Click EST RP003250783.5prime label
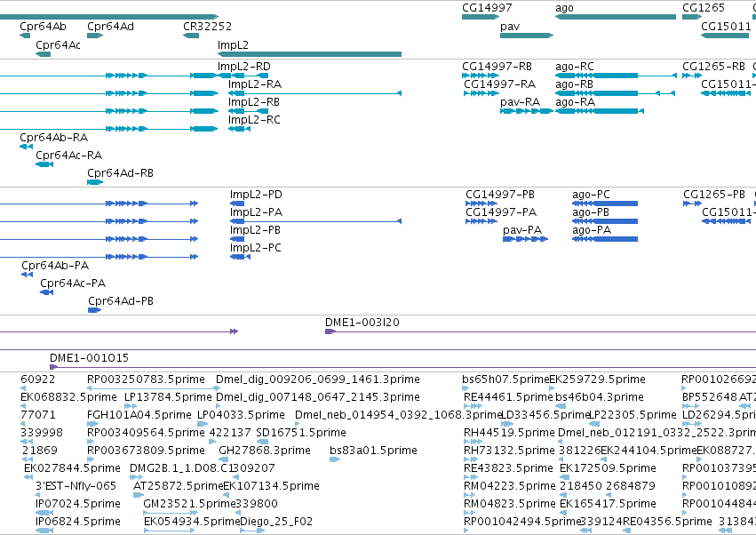The height and width of the screenshot is (535, 756). point(146,379)
